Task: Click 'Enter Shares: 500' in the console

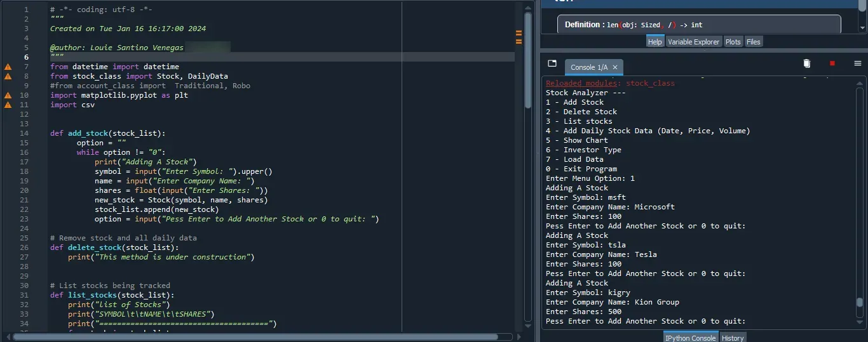Action: point(583,312)
